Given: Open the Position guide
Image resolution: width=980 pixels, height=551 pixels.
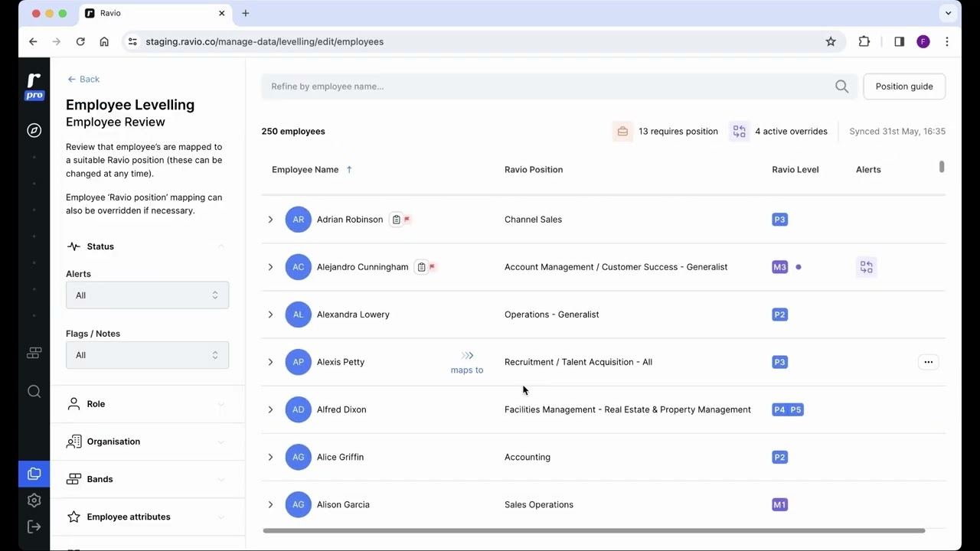Looking at the screenshot, I should click(904, 86).
